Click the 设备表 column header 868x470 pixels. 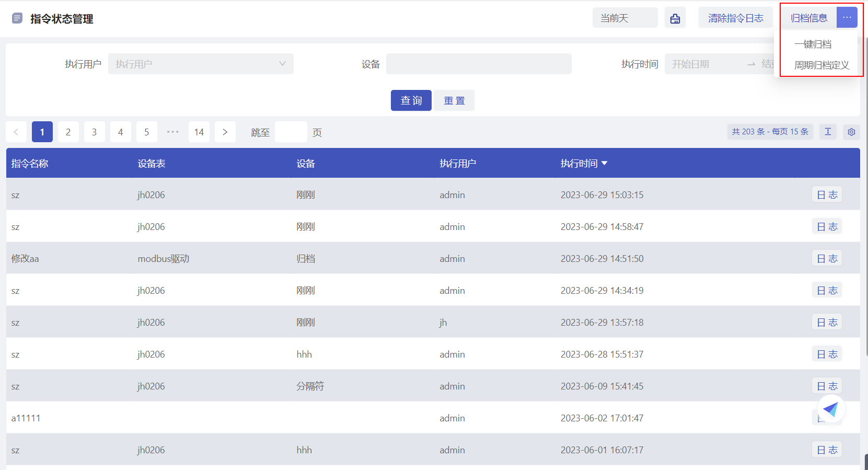152,163
